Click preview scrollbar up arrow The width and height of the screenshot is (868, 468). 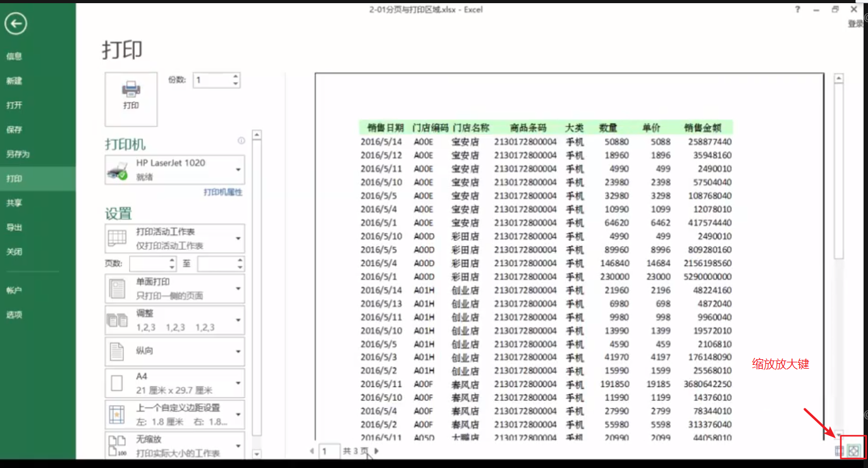tap(839, 79)
